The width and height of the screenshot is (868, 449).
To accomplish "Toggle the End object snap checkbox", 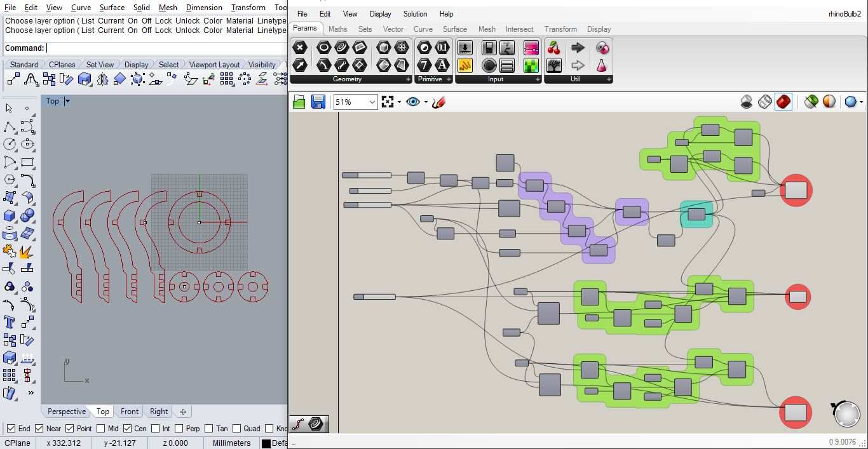I will (x=11, y=429).
